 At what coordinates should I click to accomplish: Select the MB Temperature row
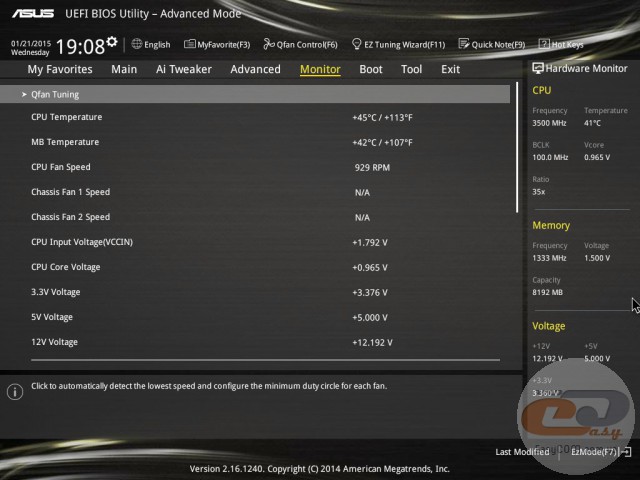[255, 142]
